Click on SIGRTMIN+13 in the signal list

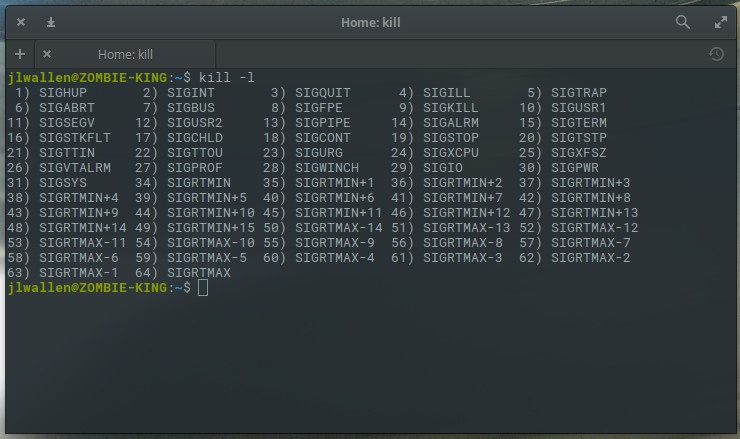point(594,213)
